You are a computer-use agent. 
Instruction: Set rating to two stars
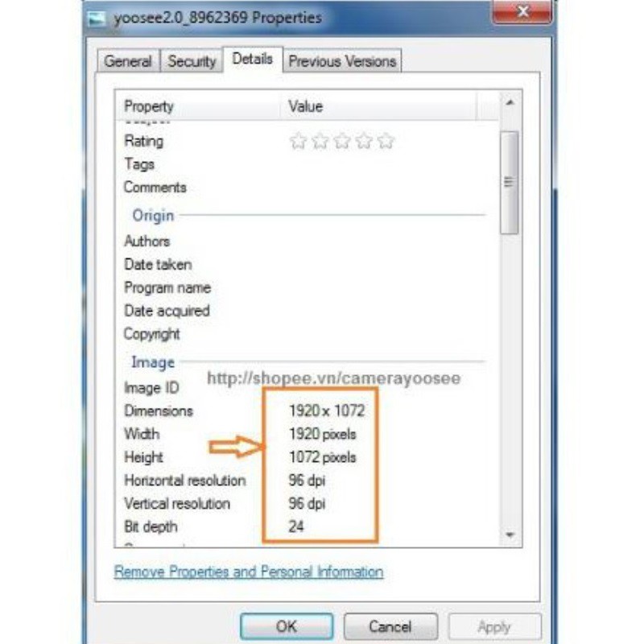[x=320, y=142]
